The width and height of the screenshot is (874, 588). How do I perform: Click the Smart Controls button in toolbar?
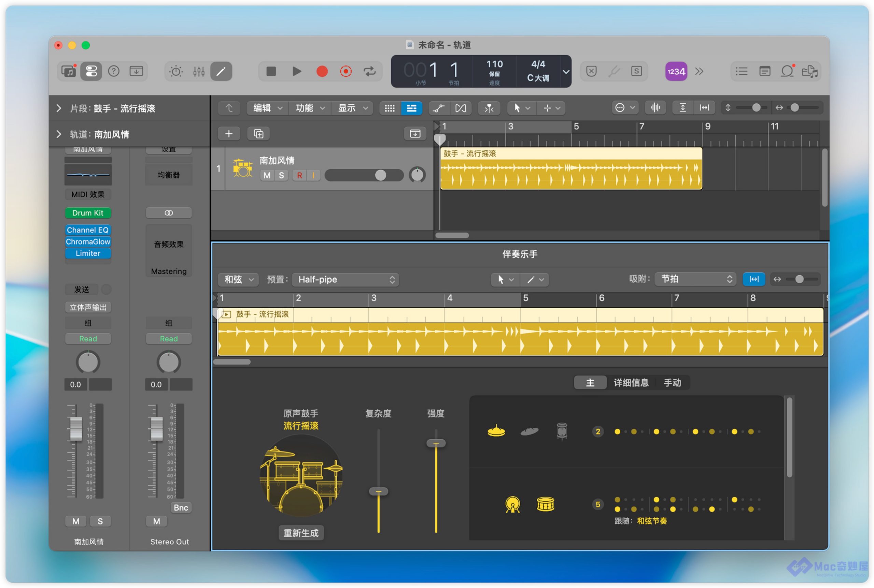176,71
